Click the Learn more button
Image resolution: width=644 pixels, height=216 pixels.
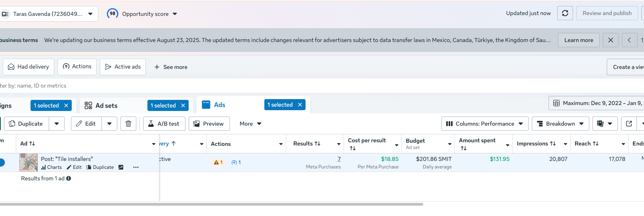(x=579, y=40)
